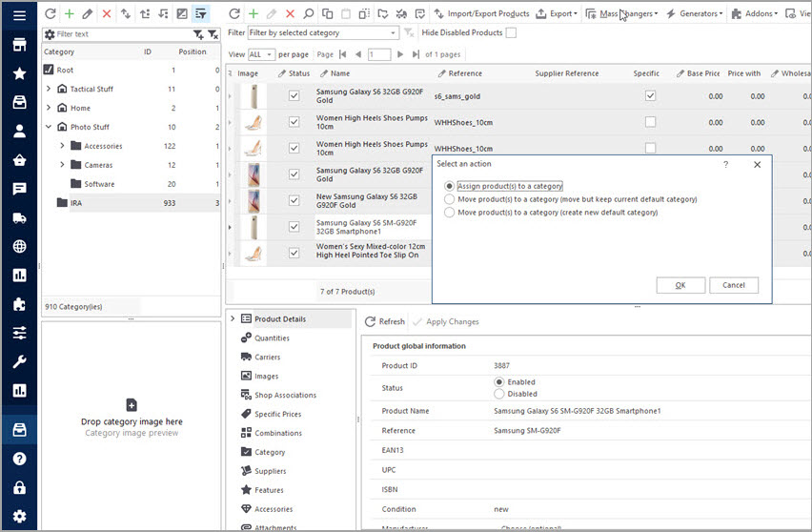The image size is (812, 532).
Task: Open the hamburger menu in the sidebar
Action: point(19,15)
